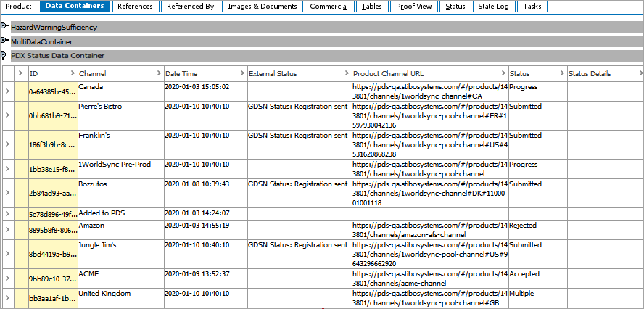
Task: Expand the Amazon row arrow
Action: pyautogui.click(x=7, y=230)
